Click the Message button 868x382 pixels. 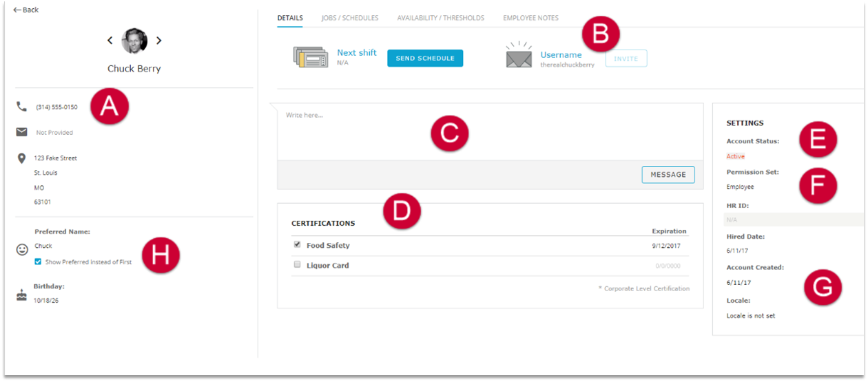pyautogui.click(x=668, y=175)
